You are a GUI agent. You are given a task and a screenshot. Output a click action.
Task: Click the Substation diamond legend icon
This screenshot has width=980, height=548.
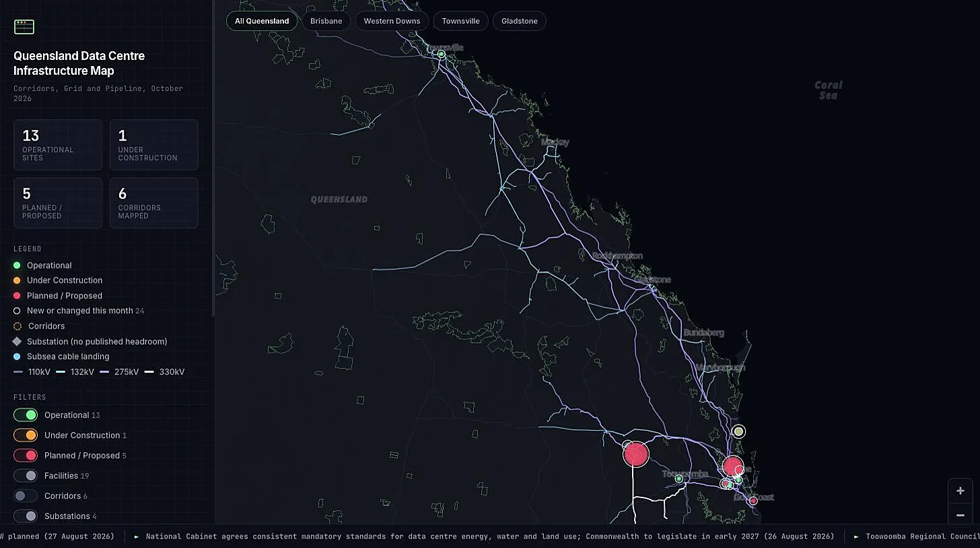pos(17,341)
